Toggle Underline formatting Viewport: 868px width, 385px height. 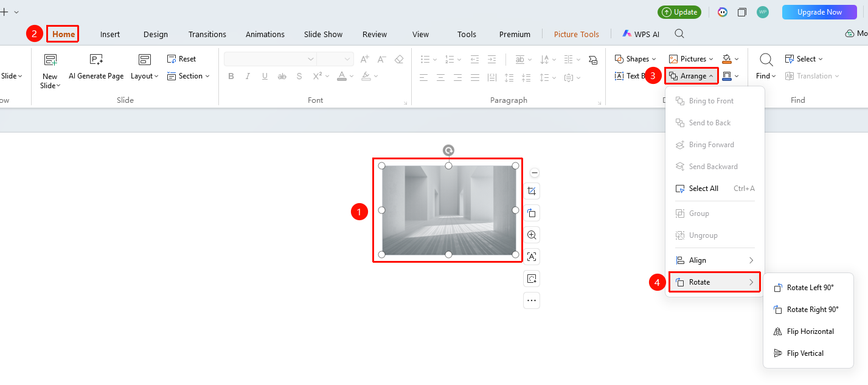click(265, 76)
